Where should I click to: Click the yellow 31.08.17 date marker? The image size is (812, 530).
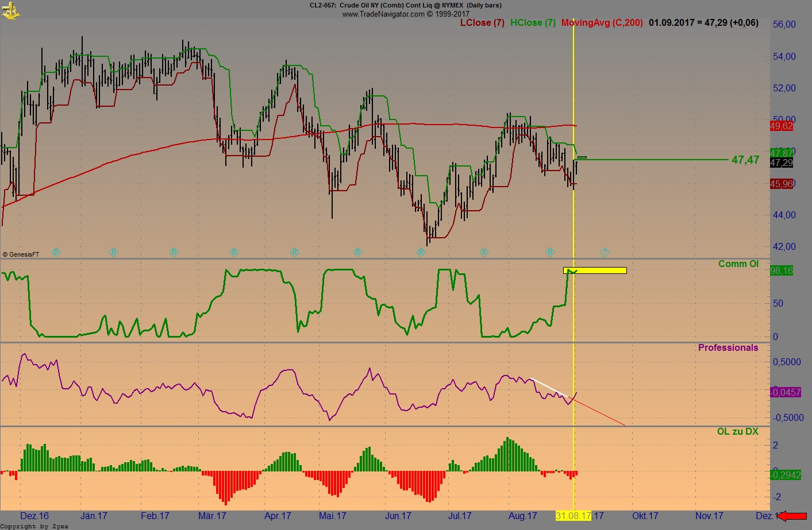pyautogui.click(x=573, y=516)
